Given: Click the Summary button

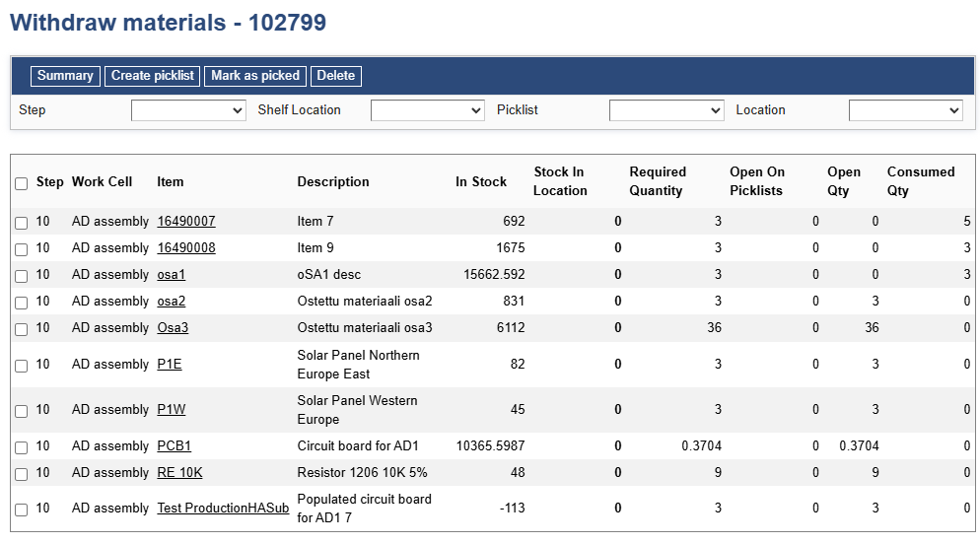Looking at the screenshot, I should tap(65, 76).
